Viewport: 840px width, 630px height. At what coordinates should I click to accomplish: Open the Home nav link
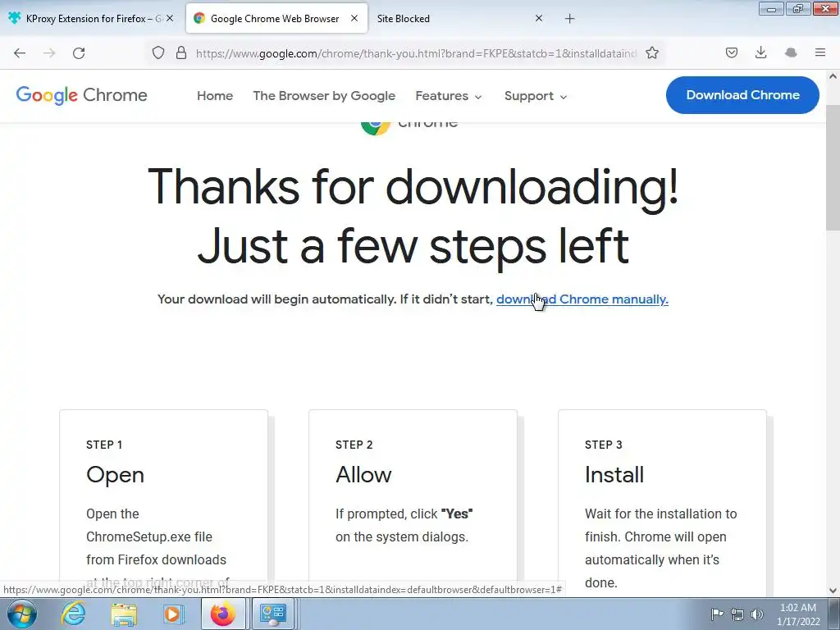pos(215,96)
